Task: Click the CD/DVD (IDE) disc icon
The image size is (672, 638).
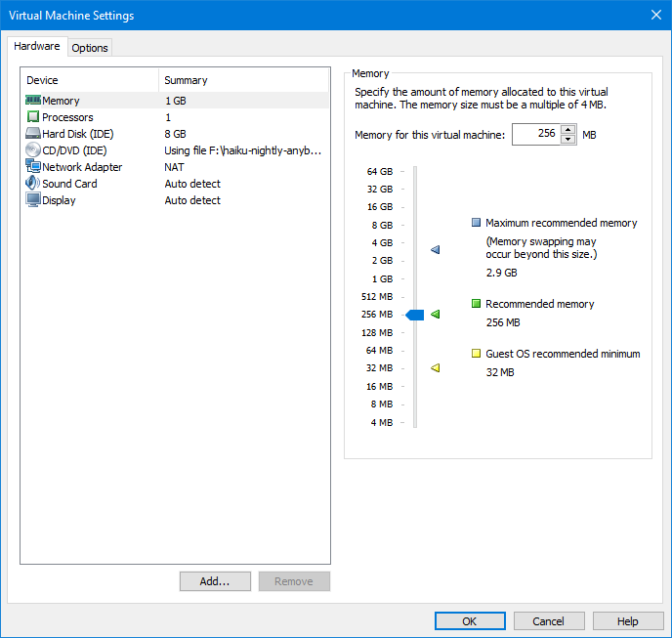Action: point(33,150)
